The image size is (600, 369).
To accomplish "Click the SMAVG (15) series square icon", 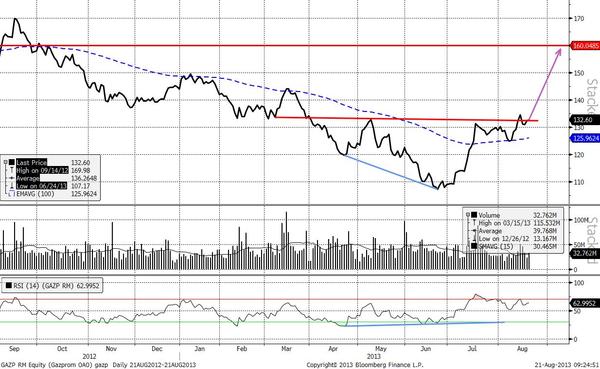I will [x=474, y=246].
